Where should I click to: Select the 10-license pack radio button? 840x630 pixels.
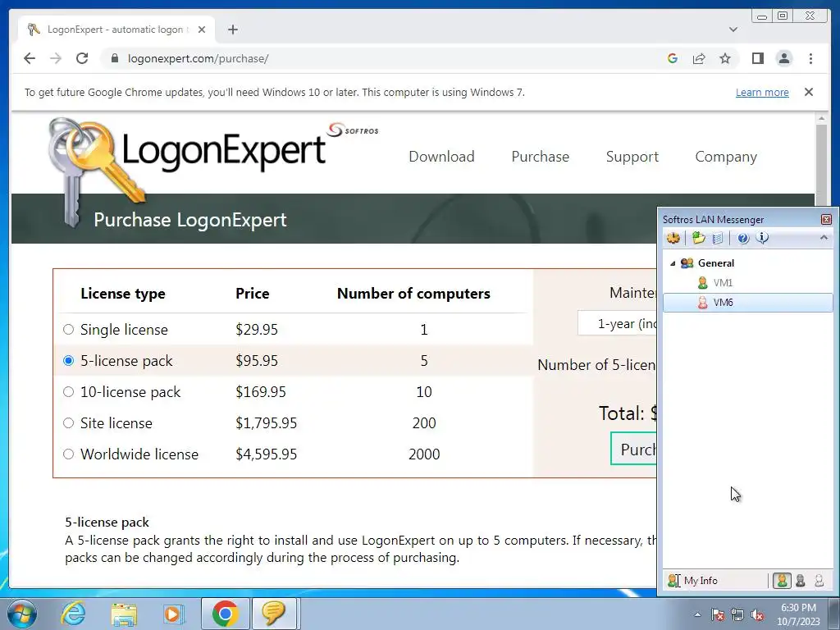69,391
